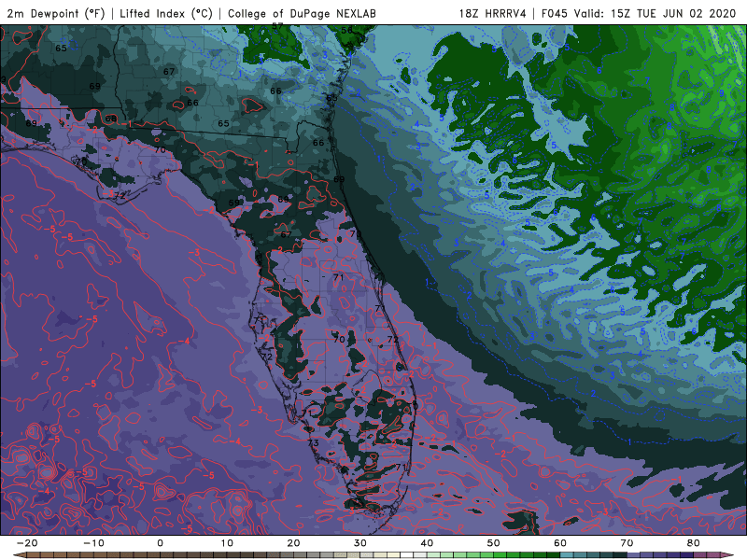This screenshot has height=560, width=747.
Task: Click the '60' color scale label
Action: click(560, 543)
